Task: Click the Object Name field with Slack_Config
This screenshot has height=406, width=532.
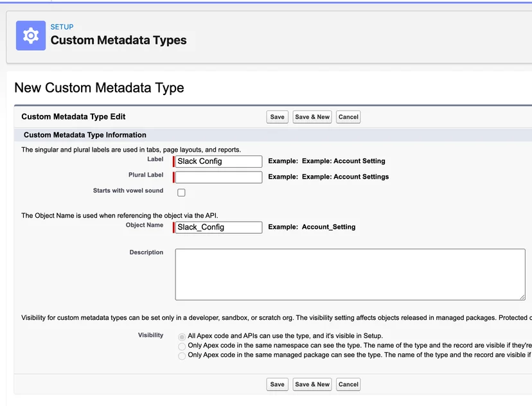Action: click(x=218, y=227)
